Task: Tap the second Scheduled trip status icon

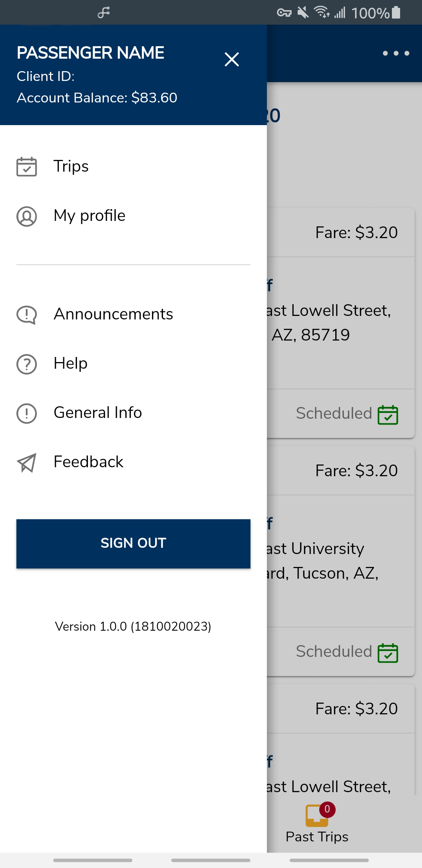Action: coord(388,653)
